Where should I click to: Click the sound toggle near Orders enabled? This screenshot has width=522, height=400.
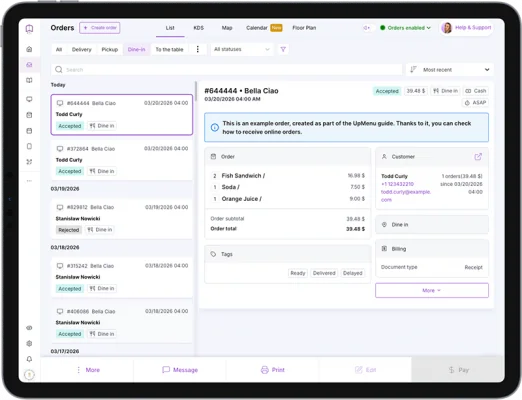(367, 28)
